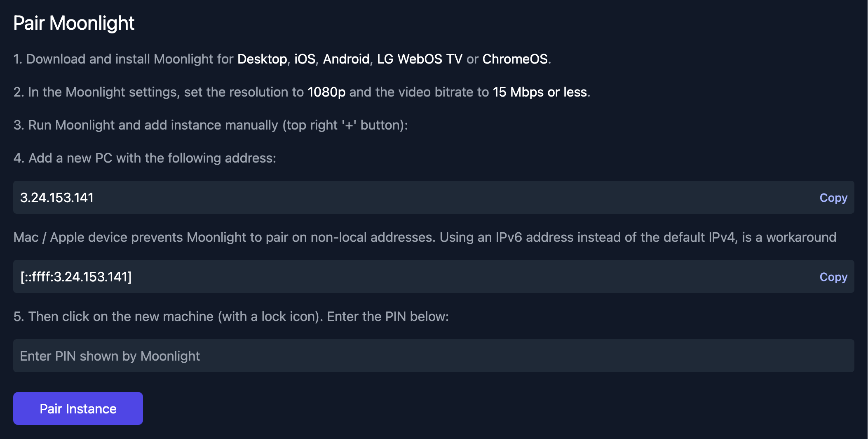The height and width of the screenshot is (439, 868).
Task: Click the 3.24.153.141 address text
Action: 57,198
